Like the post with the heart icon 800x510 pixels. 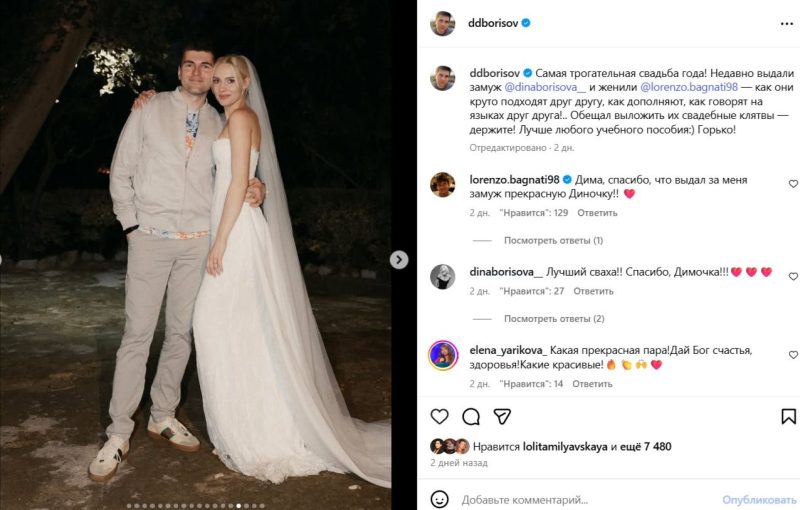[439, 416]
